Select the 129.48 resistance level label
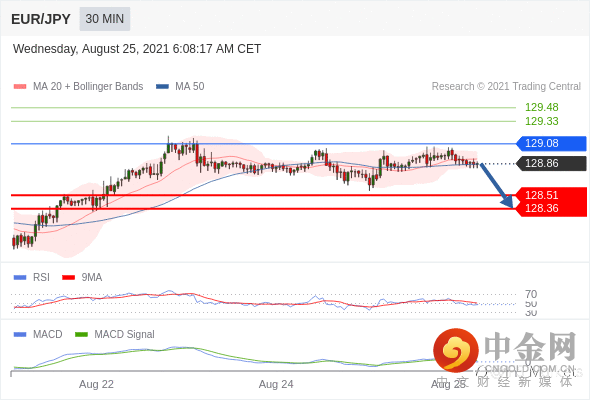590x400 pixels. (541, 107)
